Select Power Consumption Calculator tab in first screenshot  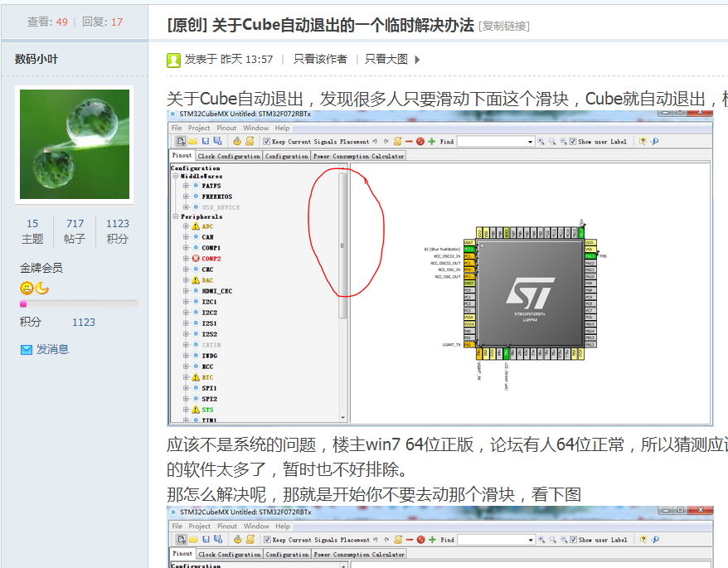point(358,156)
